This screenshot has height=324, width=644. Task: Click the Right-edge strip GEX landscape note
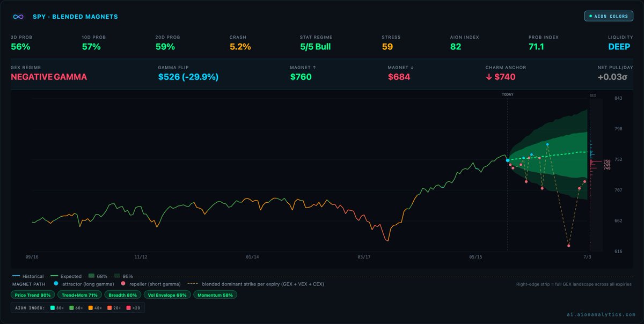pyautogui.click(x=574, y=284)
